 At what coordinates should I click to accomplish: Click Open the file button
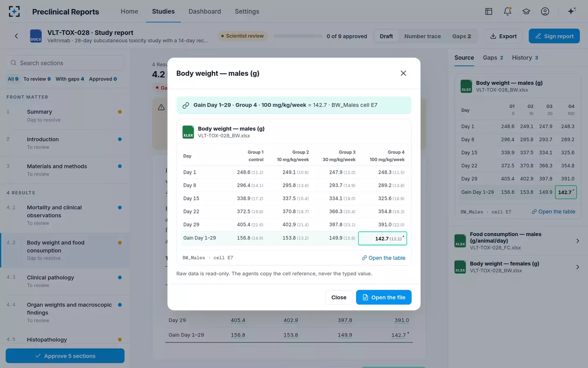pos(384,297)
